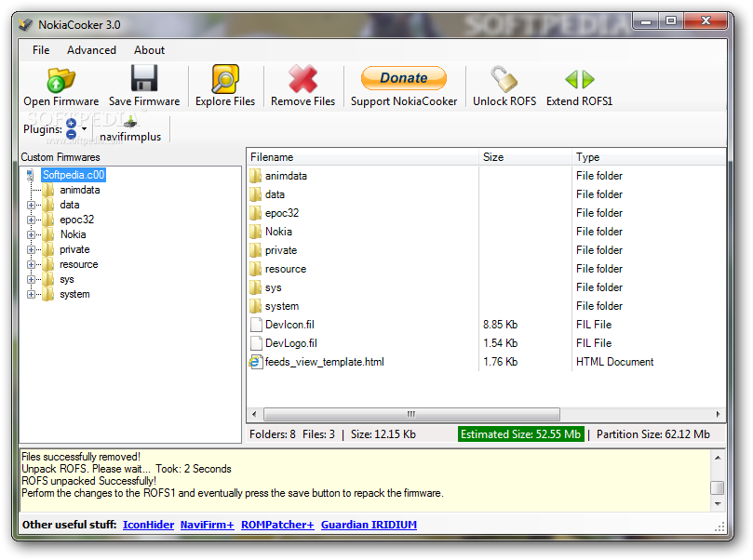Click epoc32 folder icon in file list
This screenshot has width=753, height=560.
coord(255,213)
